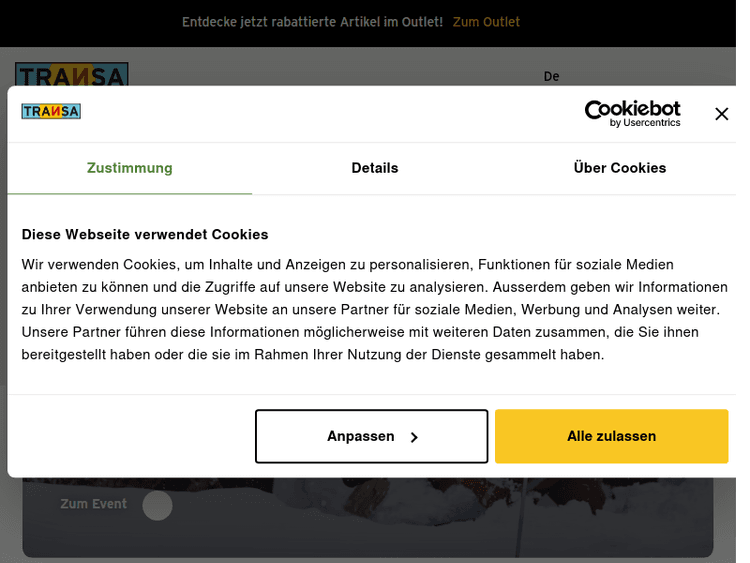This screenshot has height=563, width=750.
Task: Click the cookie description paragraph text
Action: 374,309
